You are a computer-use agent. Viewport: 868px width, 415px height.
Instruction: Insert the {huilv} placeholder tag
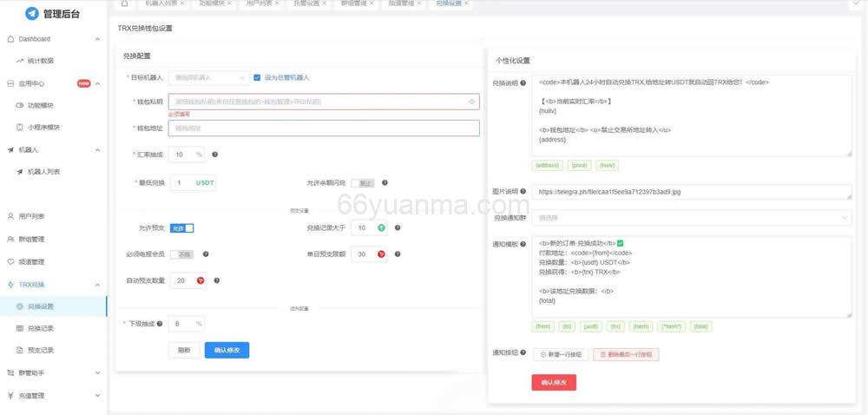click(608, 166)
